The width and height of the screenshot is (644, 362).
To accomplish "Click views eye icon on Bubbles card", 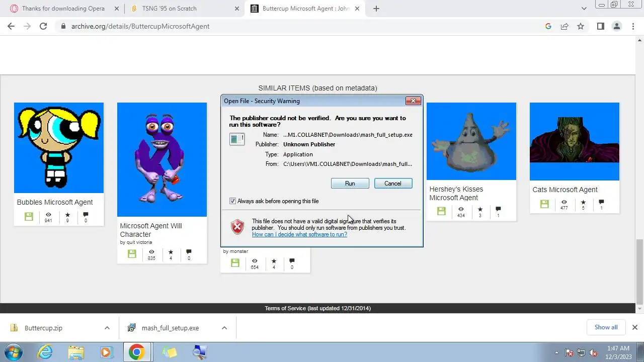I will (48, 215).
